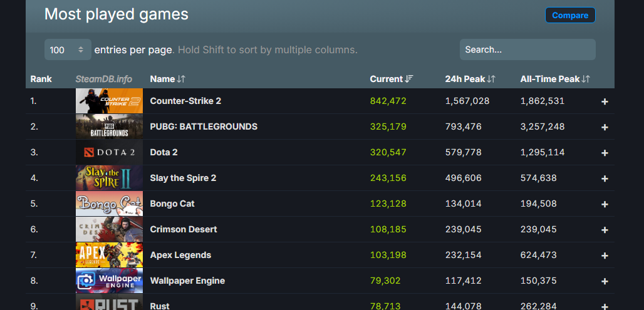The image size is (644, 310).
Task: Add Bongo Cat with its plus icon
Action: pyautogui.click(x=605, y=204)
